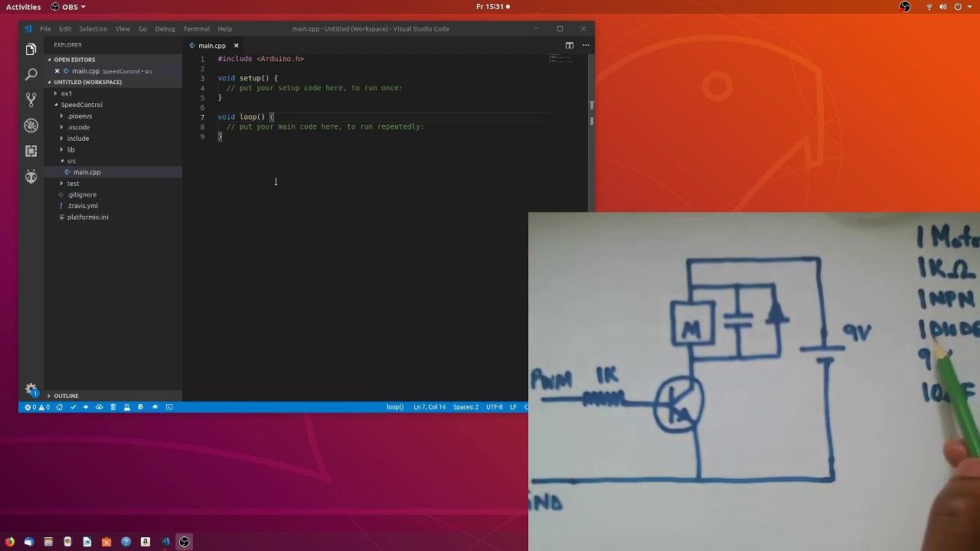Close the main.cpp editor tab
This screenshot has height=551, width=980.
tap(236, 45)
